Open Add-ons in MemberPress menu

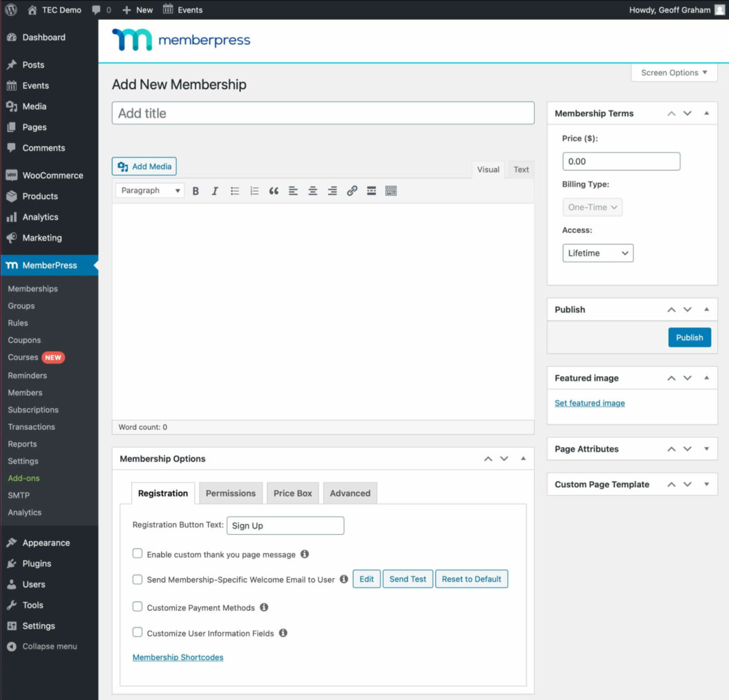point(23,478)
